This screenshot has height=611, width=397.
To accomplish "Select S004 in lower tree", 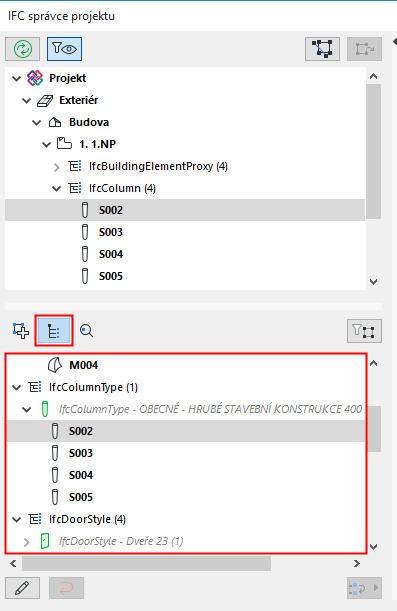I will pos(186,475).
